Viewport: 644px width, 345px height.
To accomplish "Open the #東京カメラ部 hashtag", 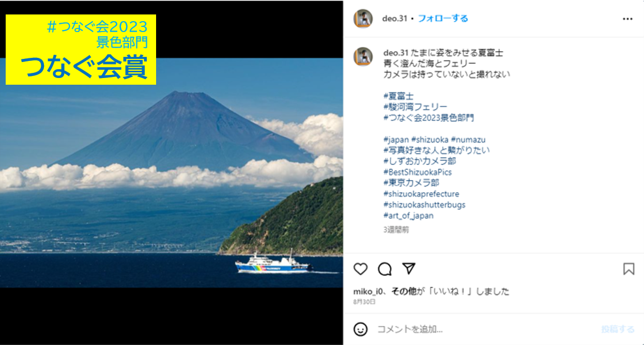I will pyautogui.click(x=411, y=183).
